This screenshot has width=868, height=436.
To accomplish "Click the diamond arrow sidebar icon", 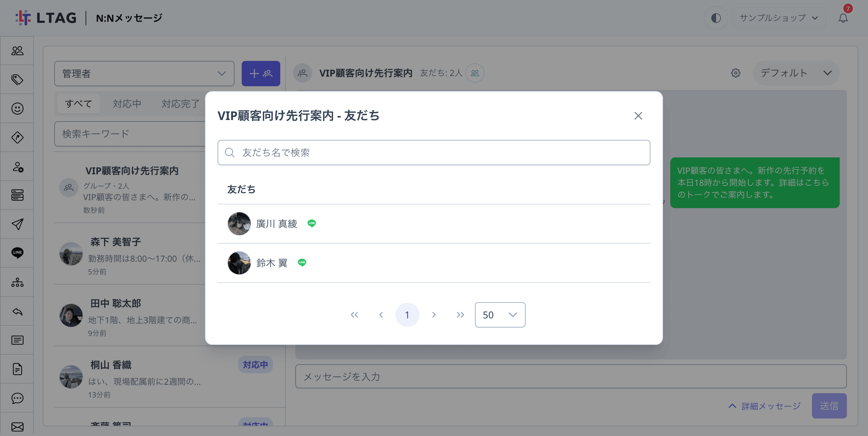I will coord(17,137).
